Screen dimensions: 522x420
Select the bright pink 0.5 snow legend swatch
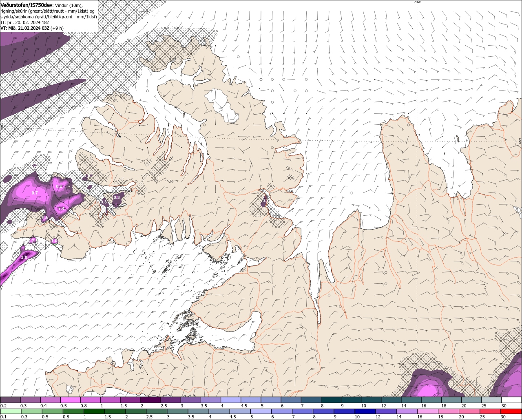tap(70, 400)
